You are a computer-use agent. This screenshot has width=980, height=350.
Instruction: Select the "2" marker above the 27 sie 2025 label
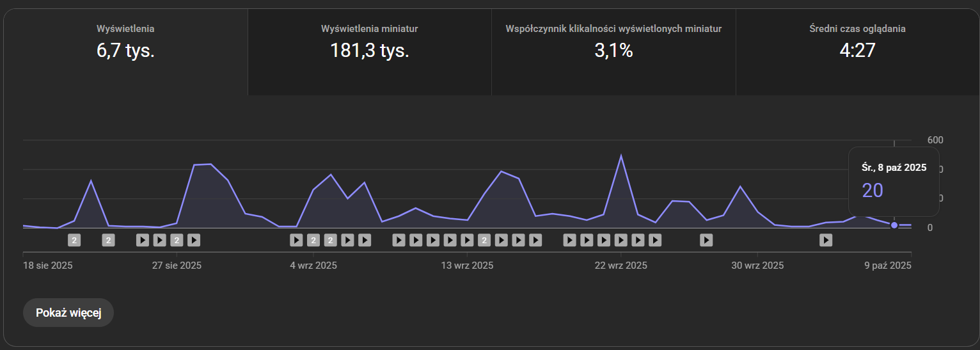pyautogui.click(x=177, y=240)
